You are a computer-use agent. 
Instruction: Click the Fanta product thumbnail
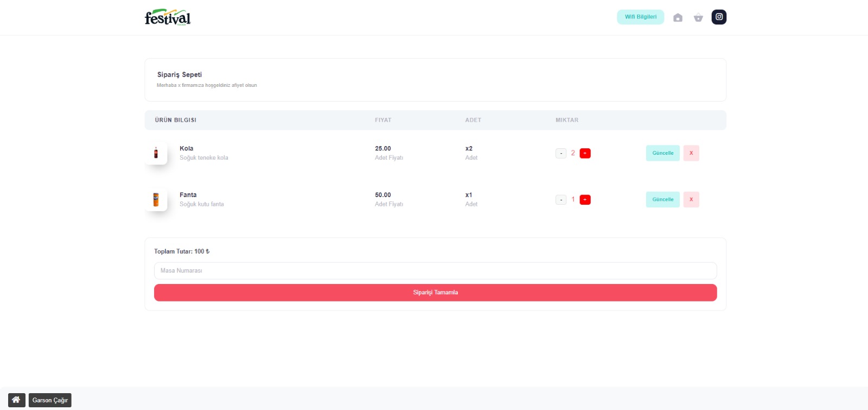coord(156,200)
